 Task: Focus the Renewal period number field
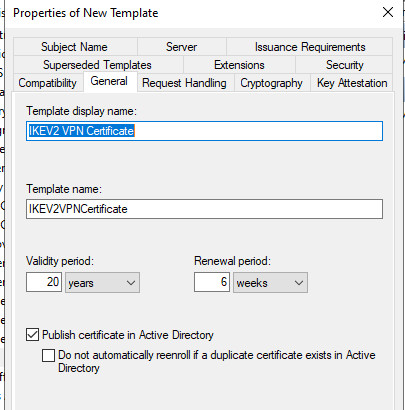point(212,282)
